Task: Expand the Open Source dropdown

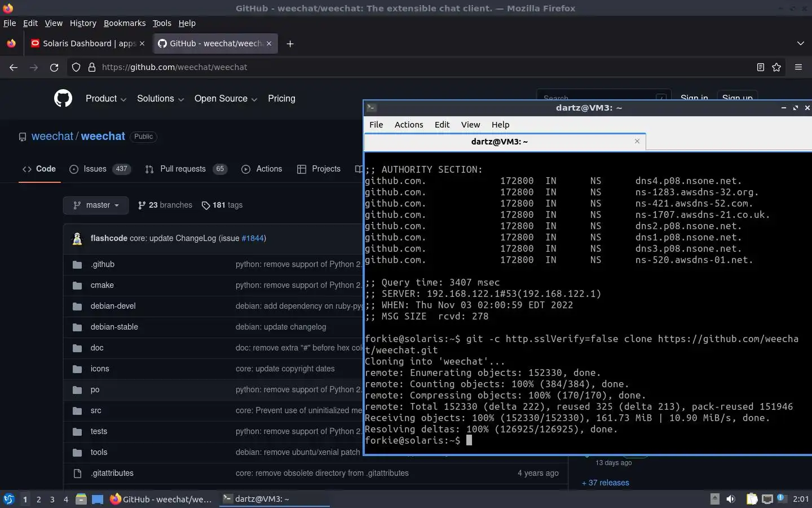Action: coord(226,98)
